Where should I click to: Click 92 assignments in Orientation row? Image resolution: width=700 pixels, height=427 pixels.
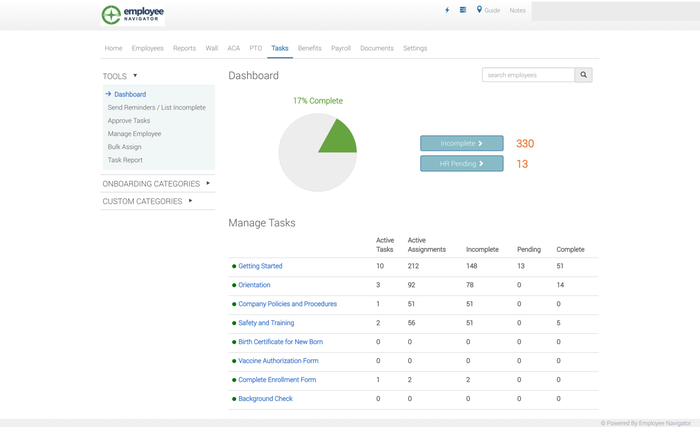pyautogui.click(x=411, y=285)
